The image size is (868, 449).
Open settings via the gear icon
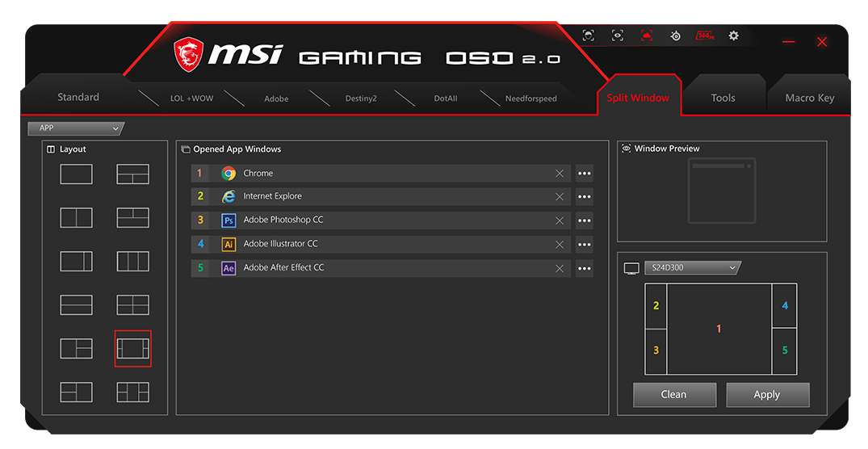pos(733,36)
